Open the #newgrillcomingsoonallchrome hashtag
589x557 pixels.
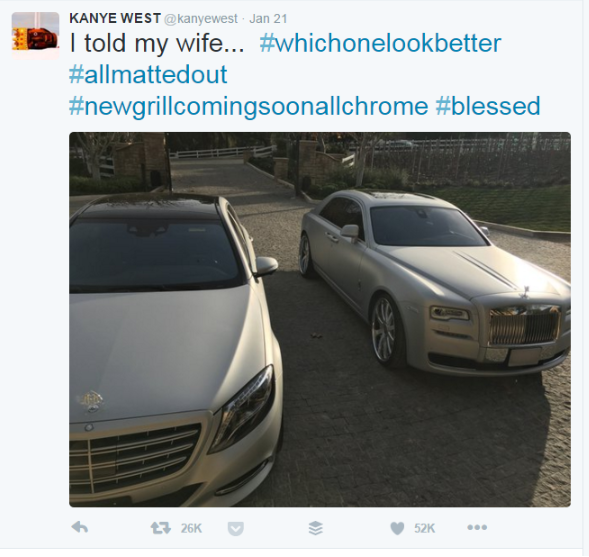248,106
